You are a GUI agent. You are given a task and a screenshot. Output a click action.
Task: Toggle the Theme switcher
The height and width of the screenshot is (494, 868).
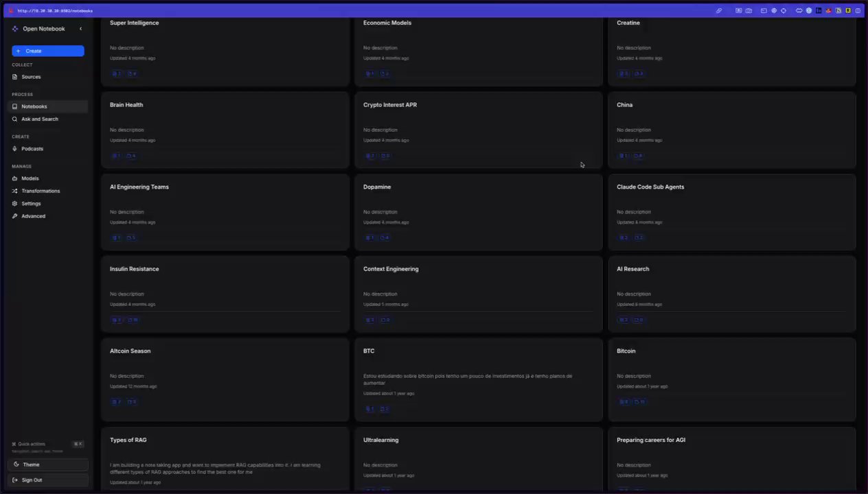pos(47,464)
